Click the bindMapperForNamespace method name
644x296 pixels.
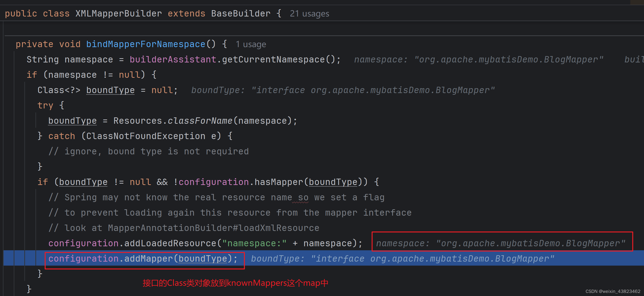[145, 44]
